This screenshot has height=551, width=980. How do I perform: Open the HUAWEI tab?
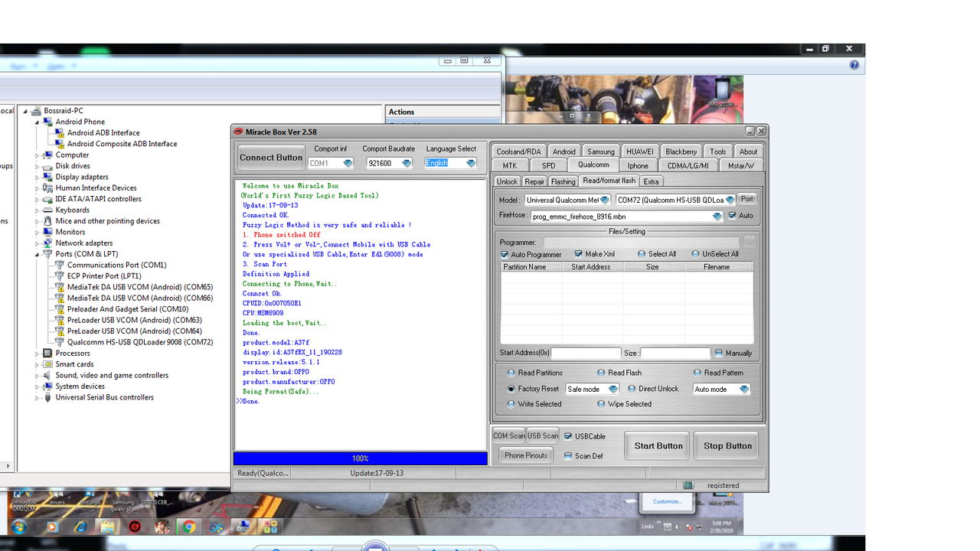pos(639,152)
